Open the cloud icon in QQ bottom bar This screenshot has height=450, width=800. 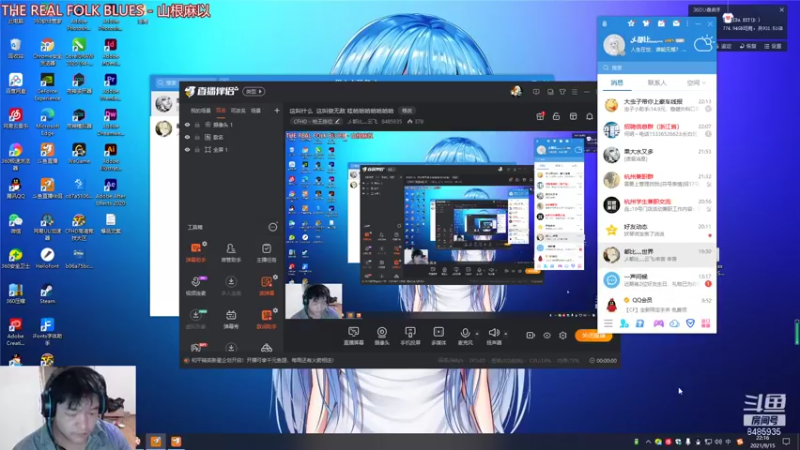point(674,323)
